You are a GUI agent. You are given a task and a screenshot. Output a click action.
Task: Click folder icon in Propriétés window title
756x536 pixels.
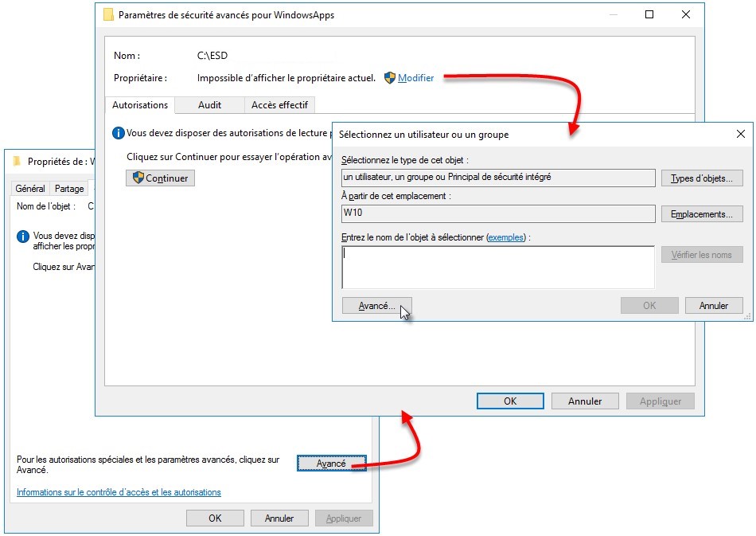pyautogui.click(x=18, y=161)
